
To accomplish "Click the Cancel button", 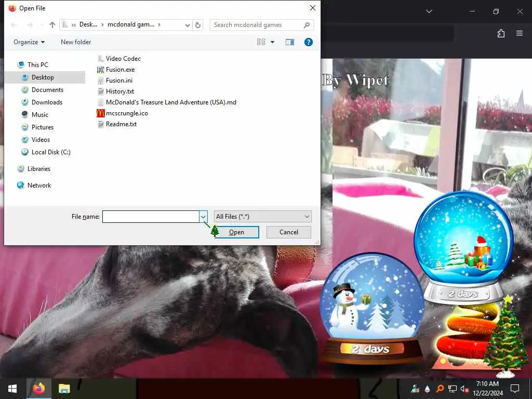I will [x=289, y=232].
